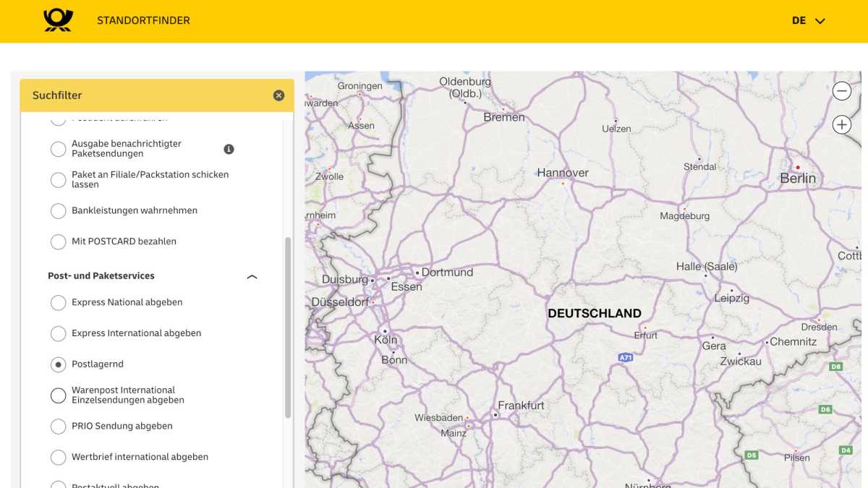Choose PRIO Sendung abgeben
The image size is (868, 488).
(59, 427)
